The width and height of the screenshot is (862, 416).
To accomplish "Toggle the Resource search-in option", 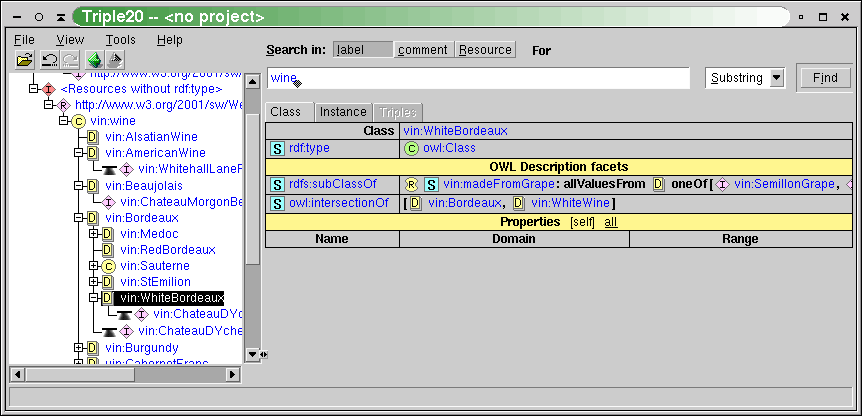I will tap(485, 50).
